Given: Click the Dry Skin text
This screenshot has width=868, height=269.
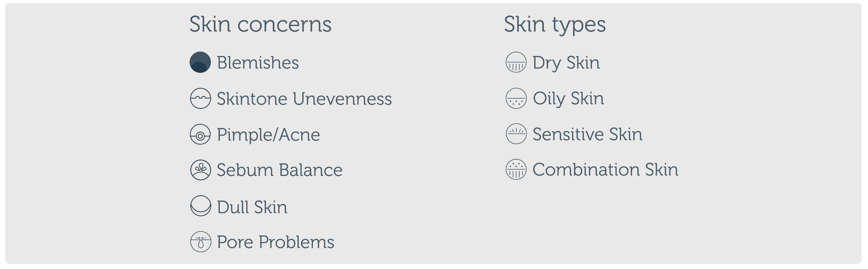Looking at the screenshot, I should (566, 62).
